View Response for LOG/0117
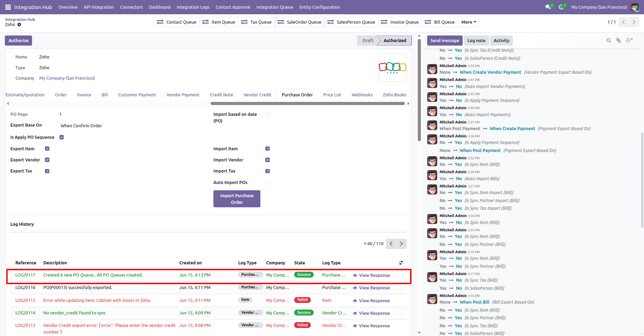Screen dimensions: 644x336 [x=371, y=275]
